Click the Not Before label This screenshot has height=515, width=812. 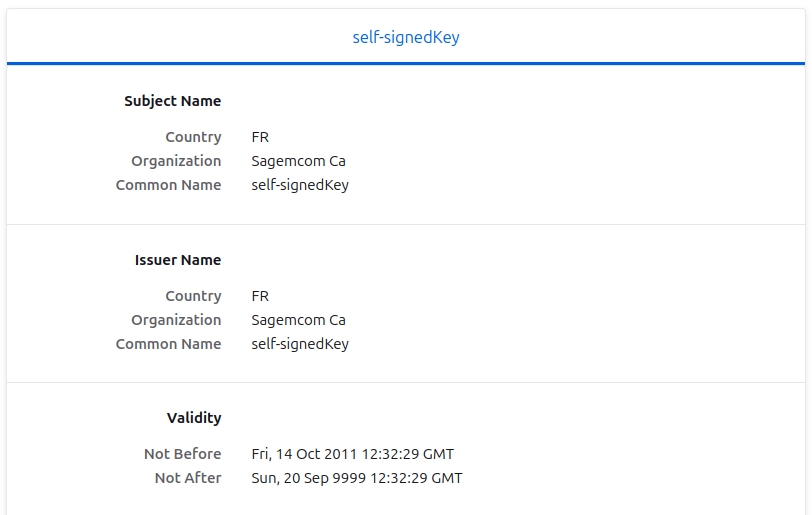(182, 454)
